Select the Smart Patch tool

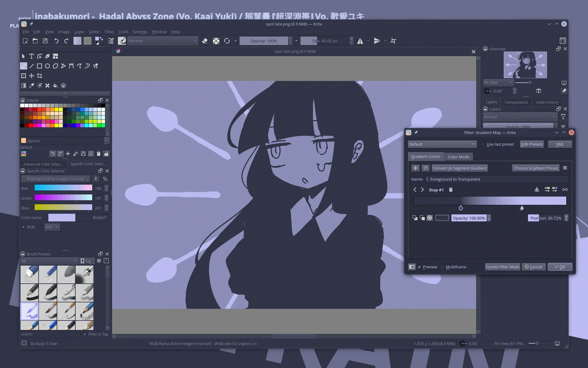(x=47, y=86)
